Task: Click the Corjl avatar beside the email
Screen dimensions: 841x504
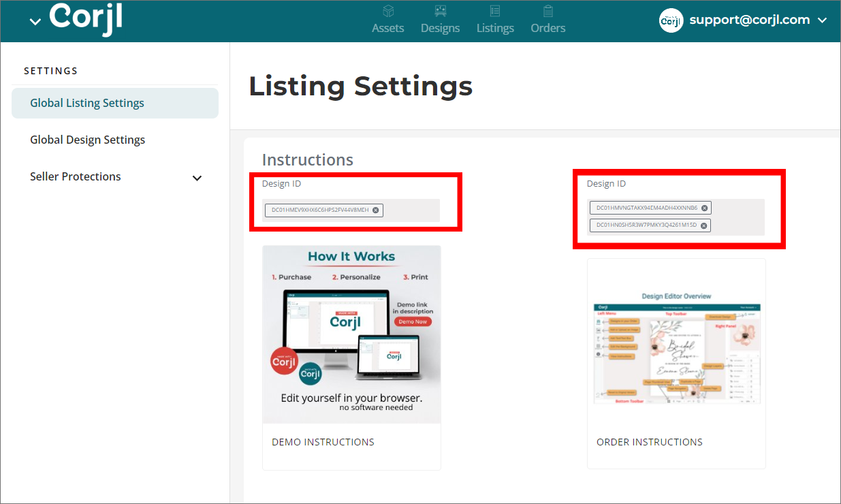Action: click(671, 20)
